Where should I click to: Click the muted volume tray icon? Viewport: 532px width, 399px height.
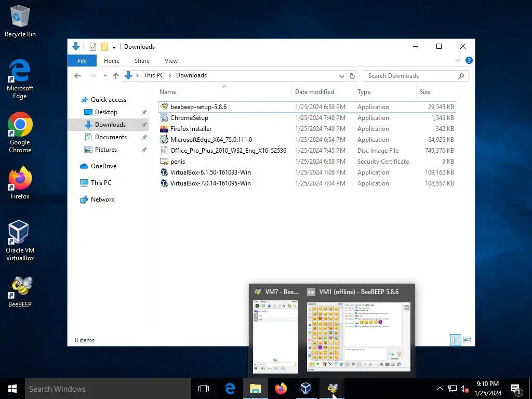[465, 389]
